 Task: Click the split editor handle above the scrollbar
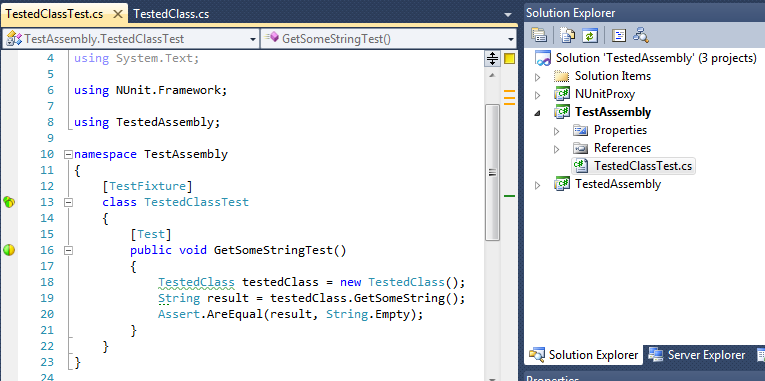[492, 59]
